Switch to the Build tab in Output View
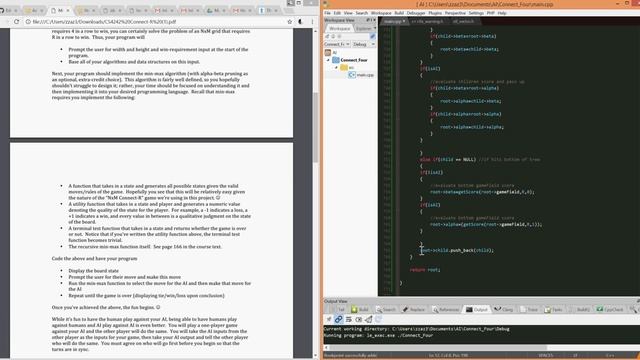The image size is (640, 360). point(360,310)
